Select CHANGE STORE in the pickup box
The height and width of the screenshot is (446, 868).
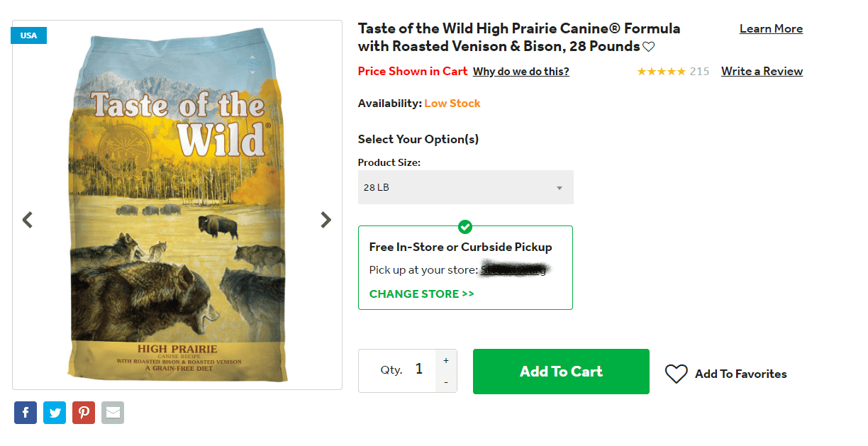pos(421,293)
